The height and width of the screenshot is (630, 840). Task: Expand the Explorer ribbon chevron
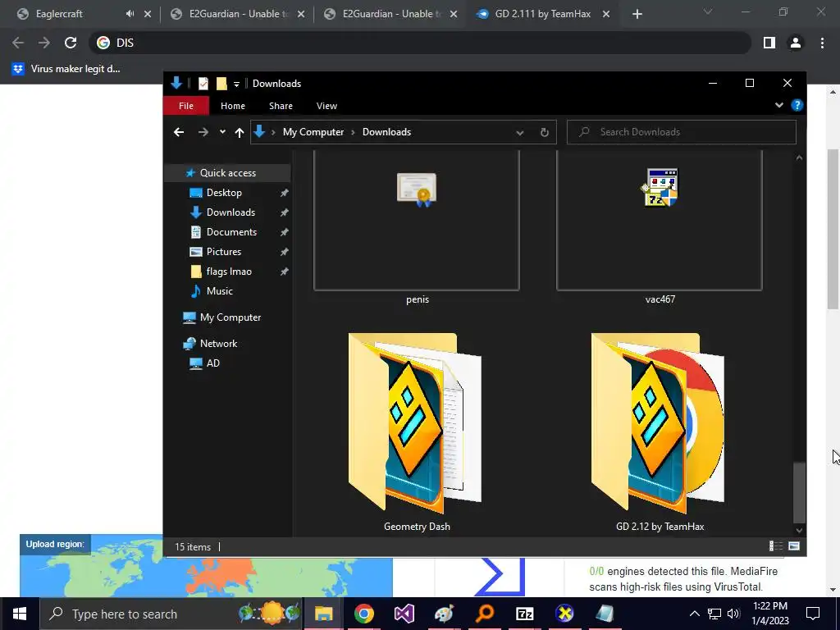click(779, 105)
